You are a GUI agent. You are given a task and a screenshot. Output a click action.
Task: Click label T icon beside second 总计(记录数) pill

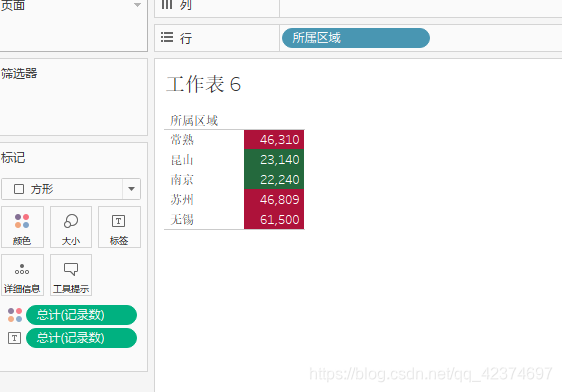14,338
